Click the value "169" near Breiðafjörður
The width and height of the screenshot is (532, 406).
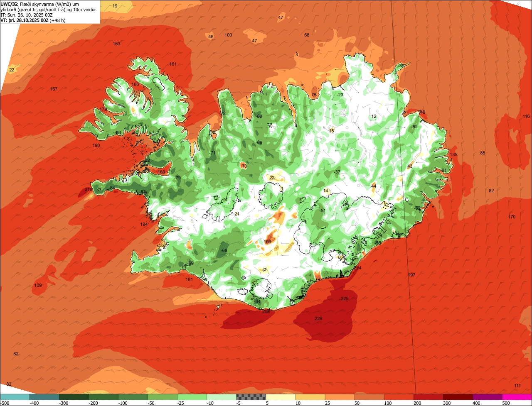click(161, 172)
